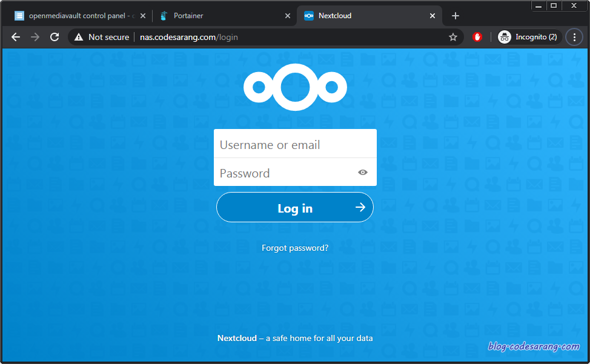Open a new browser tab
This screenshot has height=364, width=590.
(456, 16)
